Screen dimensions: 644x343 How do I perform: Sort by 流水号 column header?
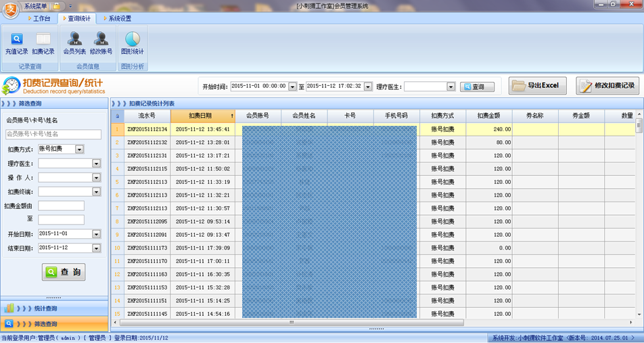click(x=147, y=116)
